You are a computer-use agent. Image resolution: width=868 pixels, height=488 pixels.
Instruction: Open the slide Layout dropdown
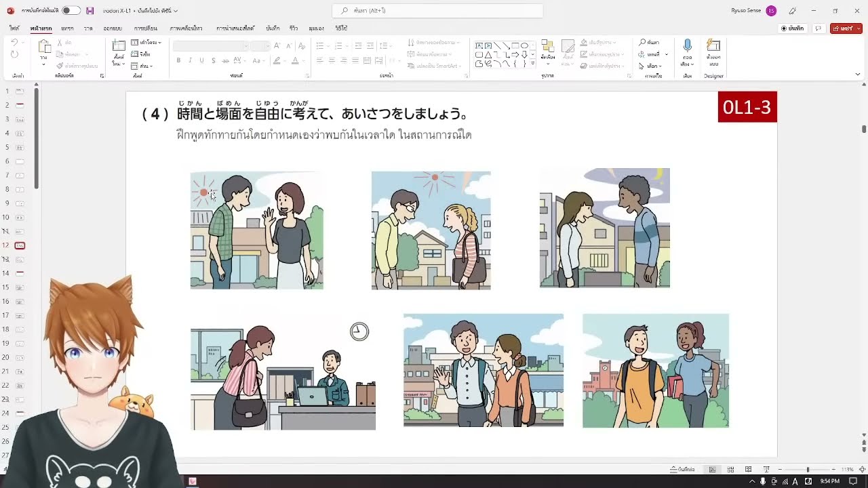[x=146, y=43]
